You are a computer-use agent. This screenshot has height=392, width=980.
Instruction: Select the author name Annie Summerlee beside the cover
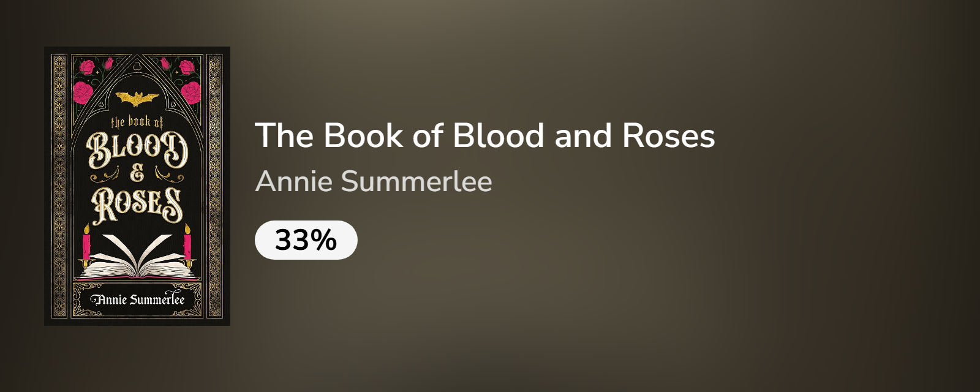coord(373,181)
